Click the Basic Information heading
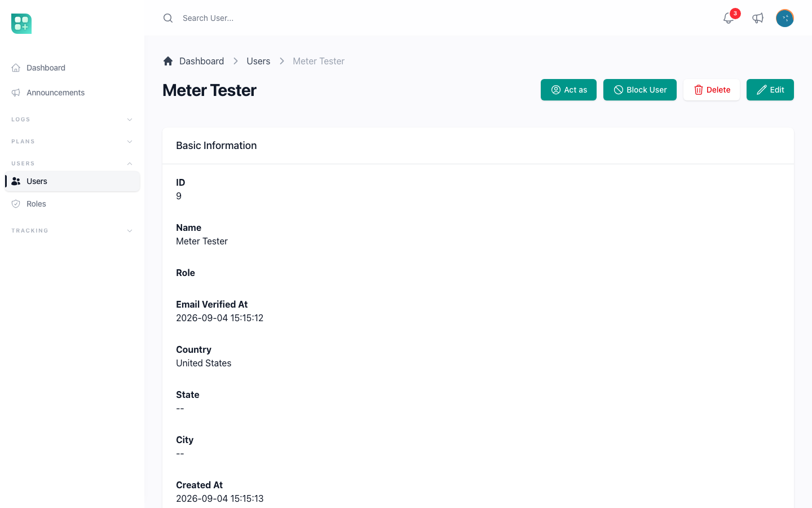The width and height of the screenshot is (812, 508). pyautogui.click(x=216, y=146)
